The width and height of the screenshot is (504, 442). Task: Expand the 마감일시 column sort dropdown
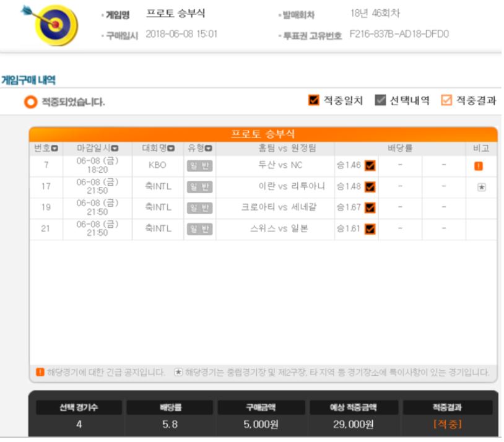pos(115,149)
